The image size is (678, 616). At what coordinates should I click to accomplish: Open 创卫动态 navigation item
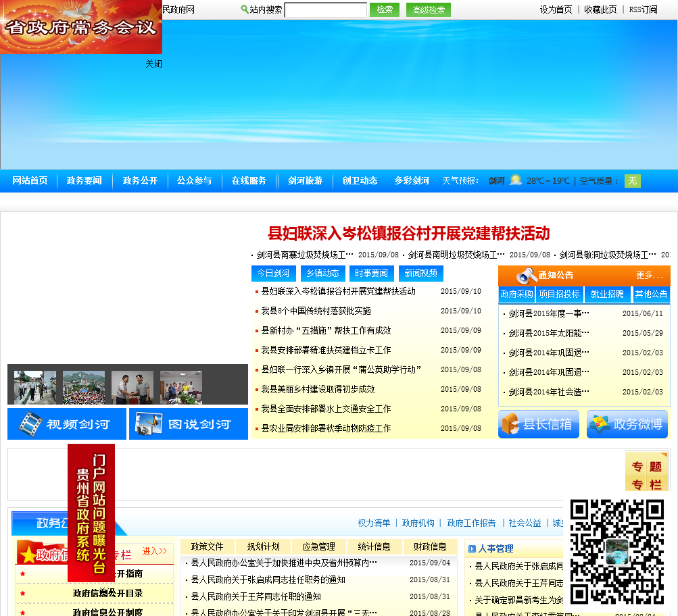pos(360,180)
